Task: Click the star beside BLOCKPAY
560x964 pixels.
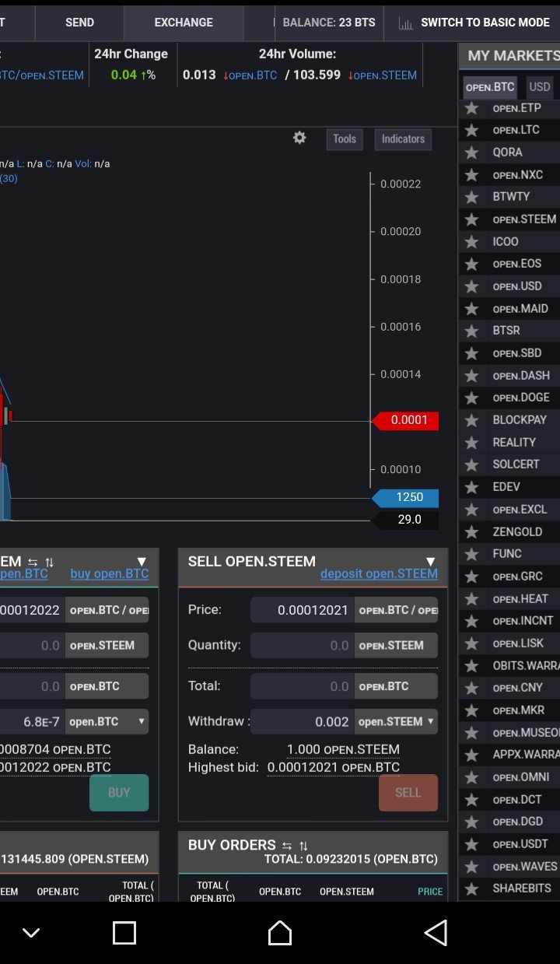Action: tap(471, 420)
